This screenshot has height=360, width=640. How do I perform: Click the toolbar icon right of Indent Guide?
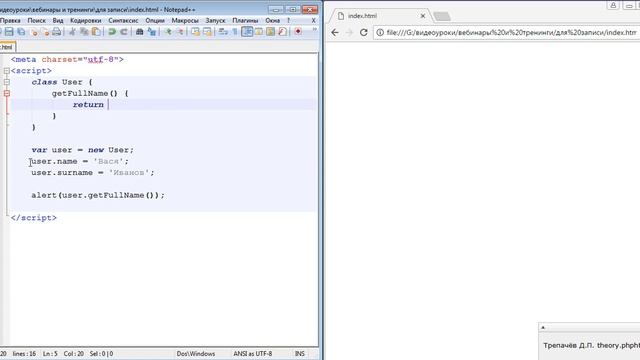click(x=259, y=31)
